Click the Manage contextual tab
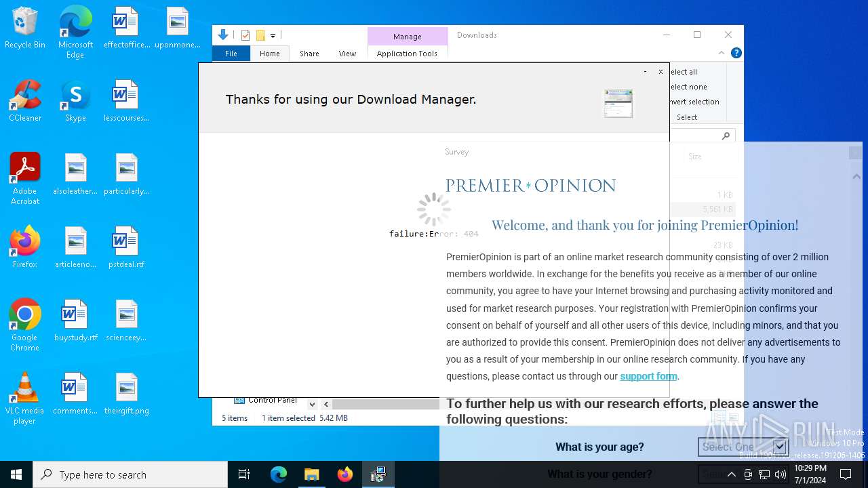The image size is (868, 488). 408,37
